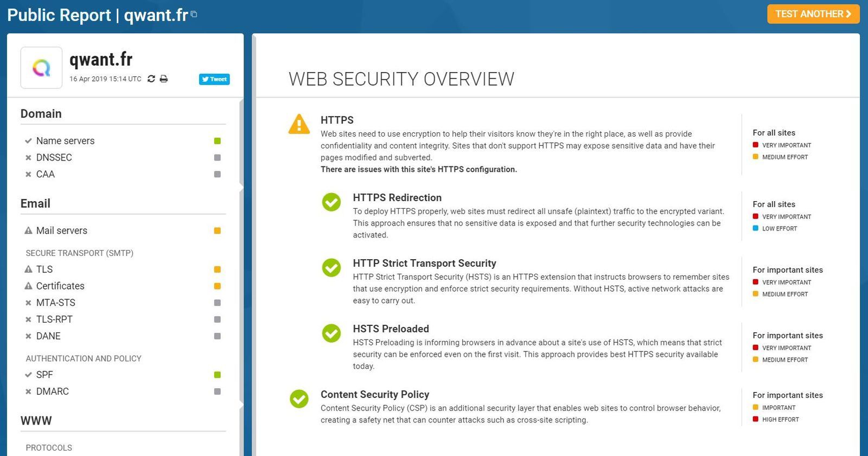This screenshot has height=456, width=868.
Task: Click gray status square beside MTA-STS
Action: pyautogui.click(x=218, y=303)
